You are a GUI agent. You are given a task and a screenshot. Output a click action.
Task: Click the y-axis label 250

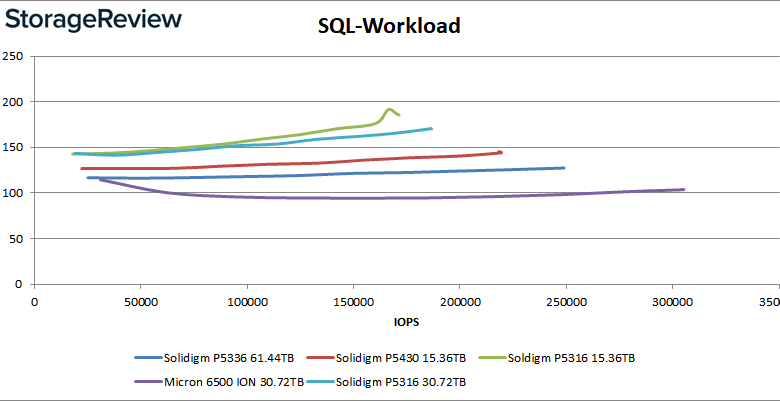(14, 56)
